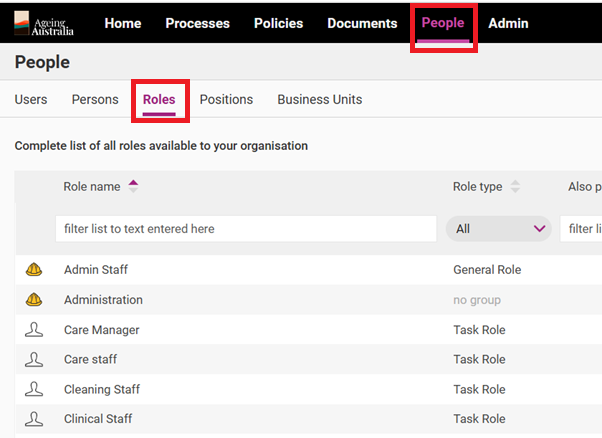Click the Ageing Australia logo
This screenshot has height=438, width=602.
pyautogui.click(x=45, y=23)
